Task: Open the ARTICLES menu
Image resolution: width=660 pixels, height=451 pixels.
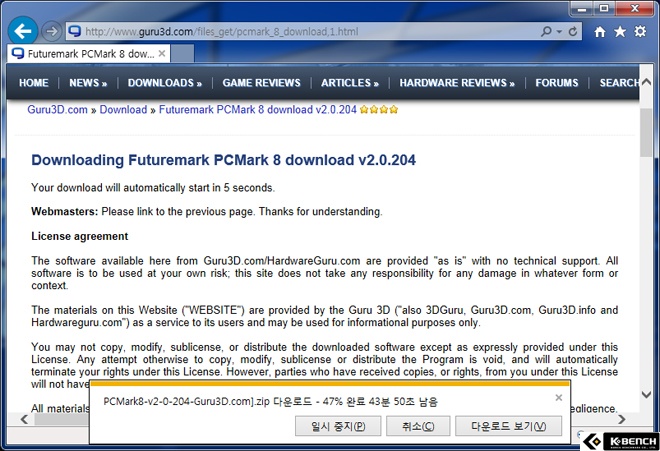Action: click(350, 83)
